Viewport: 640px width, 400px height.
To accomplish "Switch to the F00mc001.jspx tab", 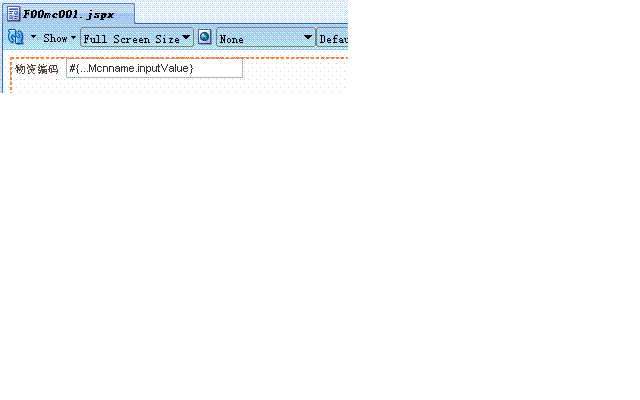I will (69, 14).
